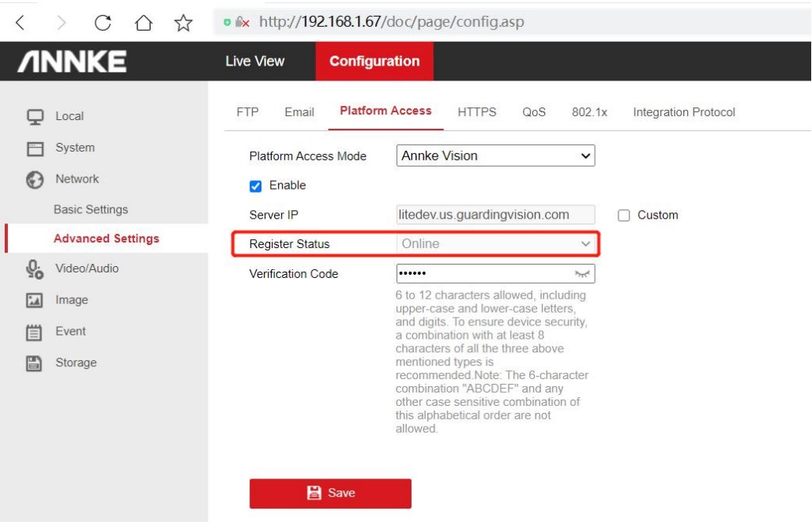Open the Basic Settings submenu item
The height and width of the screenshot is (522, 812).
coord(91,210)
